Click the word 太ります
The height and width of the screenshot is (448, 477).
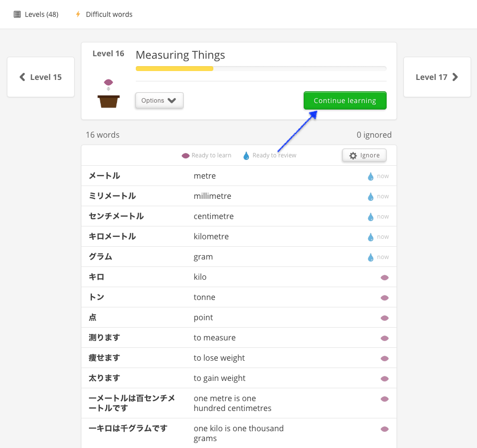pos(104,378)
